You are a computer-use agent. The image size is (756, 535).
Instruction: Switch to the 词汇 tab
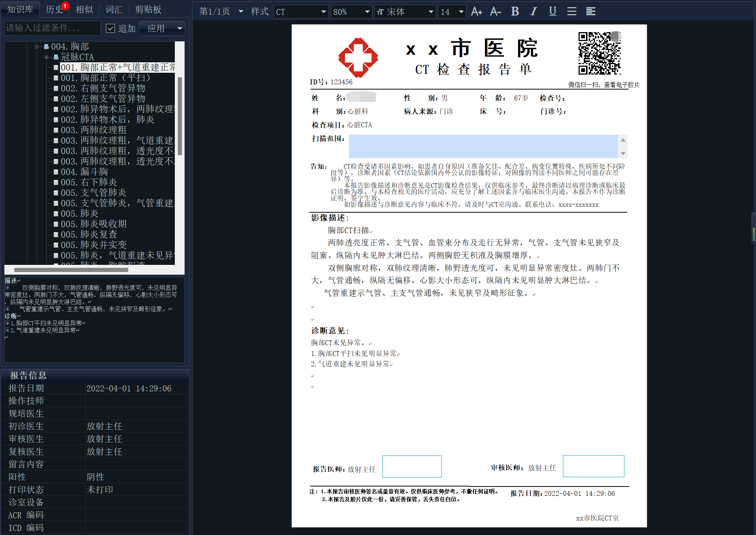pos(114,9)
